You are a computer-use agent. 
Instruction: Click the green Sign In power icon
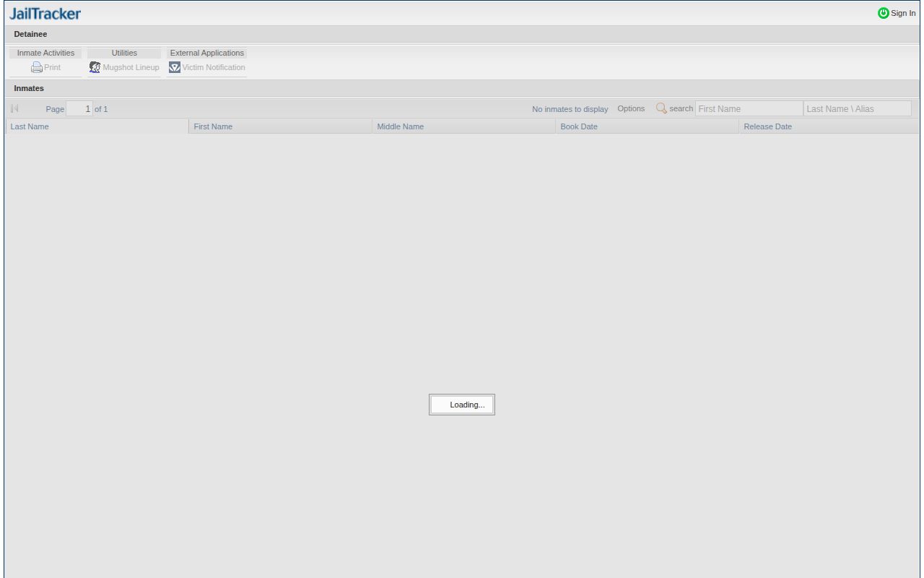pos(883,13)
